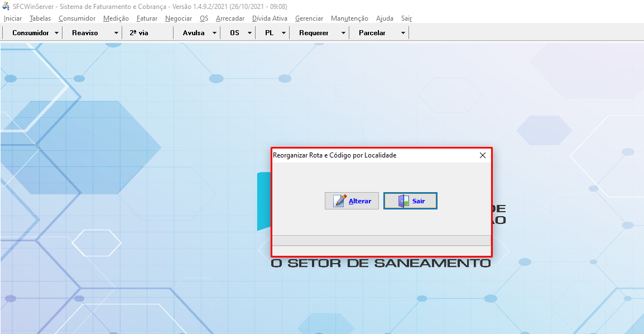Open the Parcelar dropdown arrow

pyautogui.click(x=403, y=33)
